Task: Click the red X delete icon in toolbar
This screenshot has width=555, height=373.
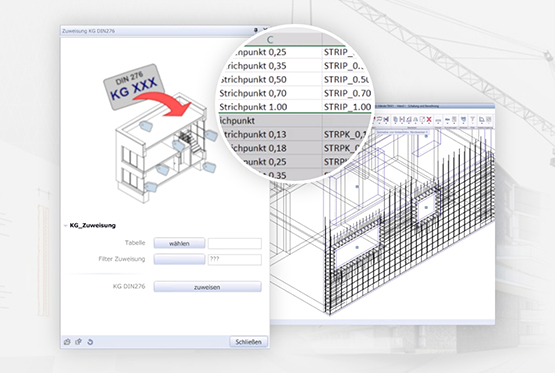Action: pyautogui.click(x=429, y=119)
